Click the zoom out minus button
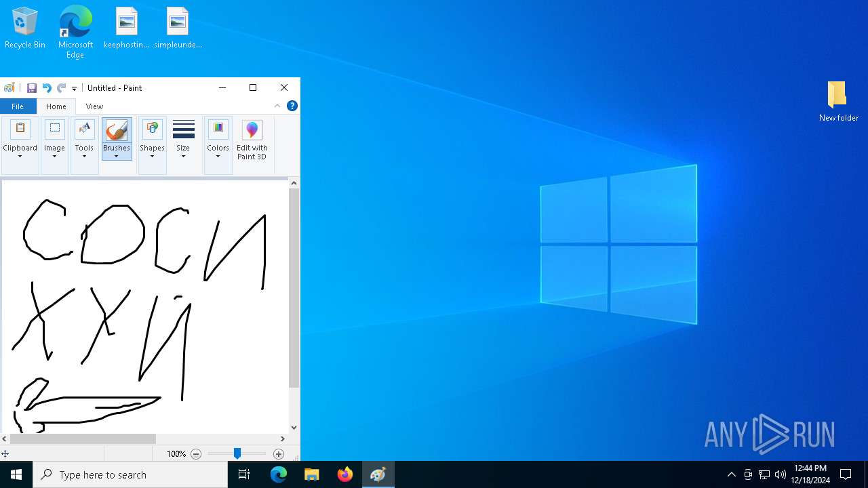Viewport: 868px width, 488px height. pyautogui.click(x=196, y=454)
